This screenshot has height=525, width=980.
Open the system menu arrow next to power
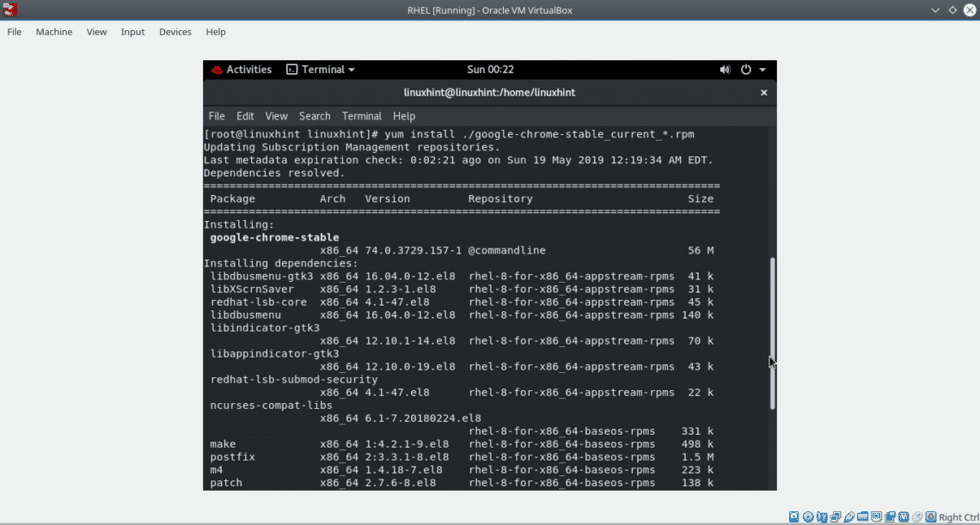pyautogui.click(x=763, y=70)
